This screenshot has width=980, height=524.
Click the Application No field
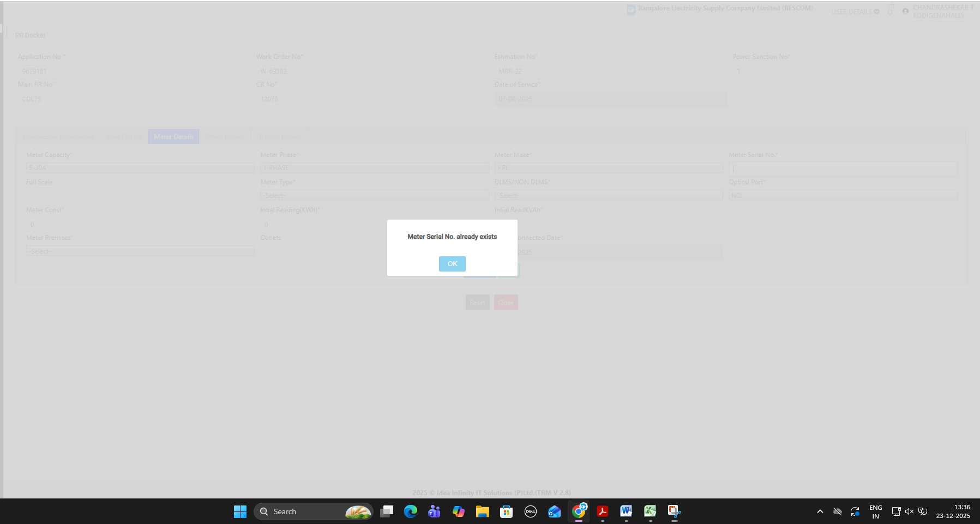(134, 71)
